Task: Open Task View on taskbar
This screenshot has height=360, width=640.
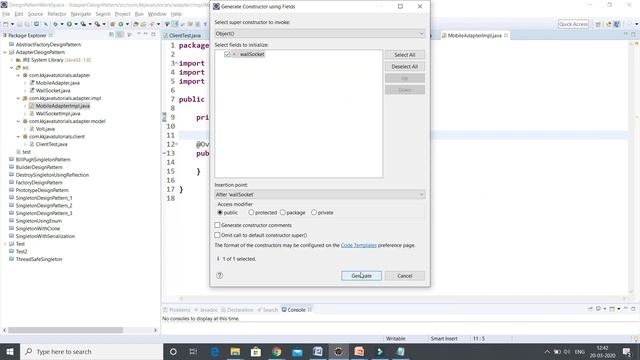Action: click(193, 351)
